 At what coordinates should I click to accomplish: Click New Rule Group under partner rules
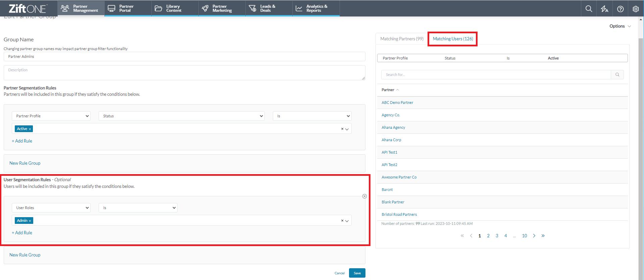coord(25,163)
